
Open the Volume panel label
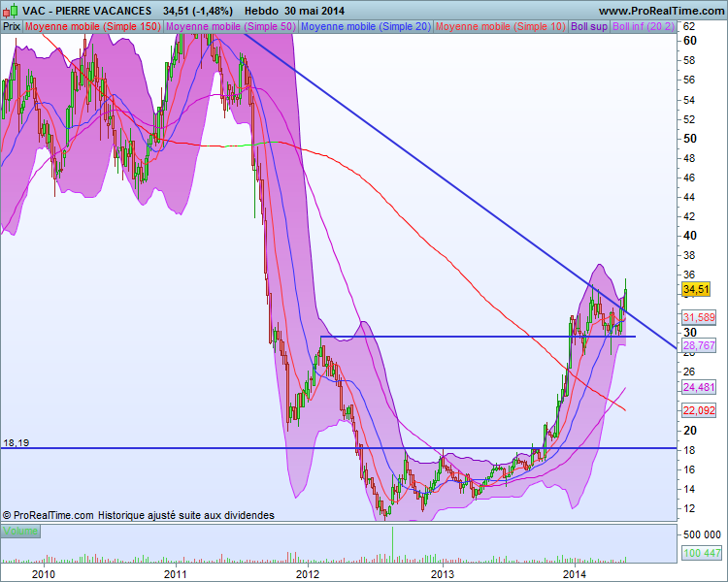pyautogui.click(x=20, y=531)
